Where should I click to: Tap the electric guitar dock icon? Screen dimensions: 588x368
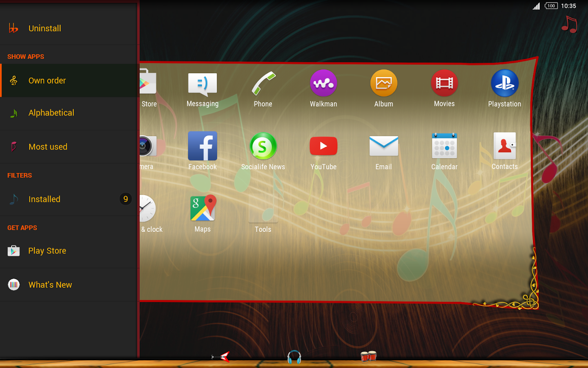coord(220,357)
